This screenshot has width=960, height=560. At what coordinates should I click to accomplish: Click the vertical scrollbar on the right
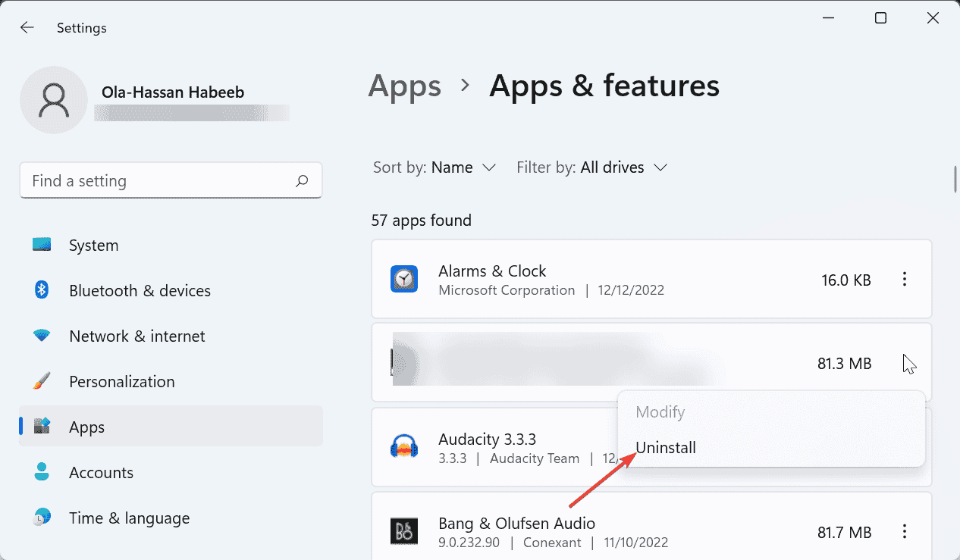pos(955,179)
